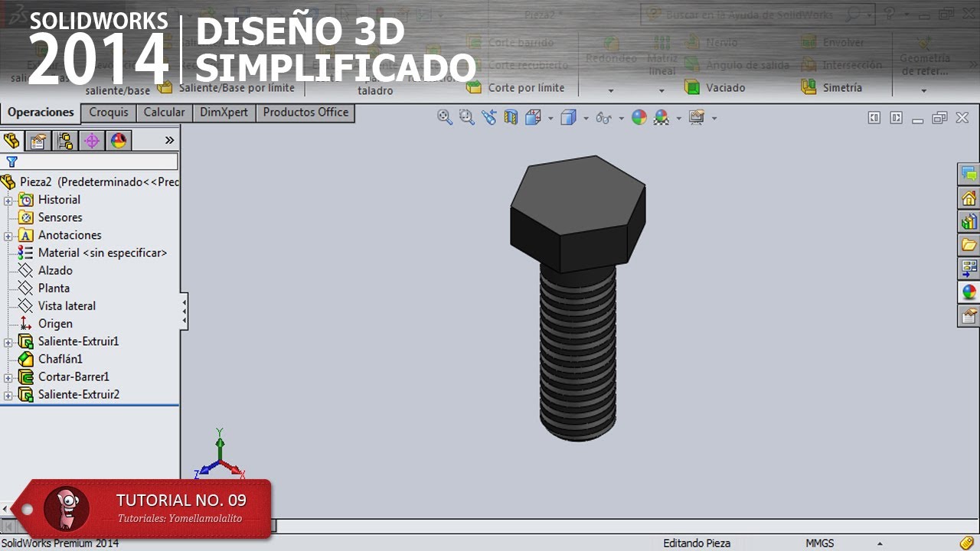Open the View Settings dropdown arrow
Image resolution: width=980 pixels, height=551 pixels.
[x=714, y=118]
